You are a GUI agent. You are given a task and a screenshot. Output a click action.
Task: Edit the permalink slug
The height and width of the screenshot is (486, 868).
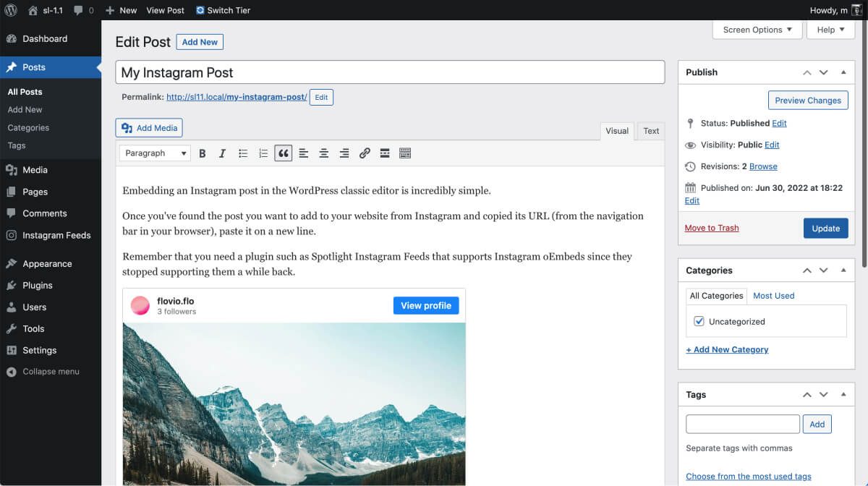click(x=321, y=97)
